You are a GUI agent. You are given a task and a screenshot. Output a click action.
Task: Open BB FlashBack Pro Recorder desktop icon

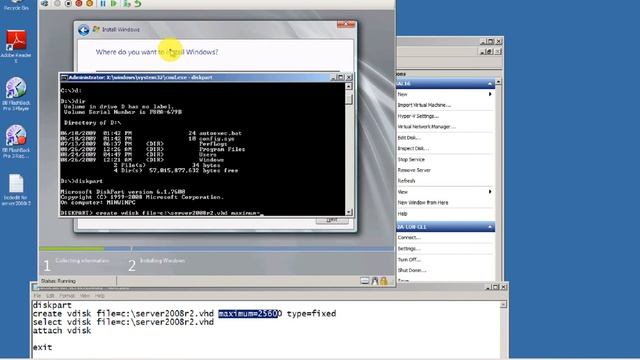point(16,142)
